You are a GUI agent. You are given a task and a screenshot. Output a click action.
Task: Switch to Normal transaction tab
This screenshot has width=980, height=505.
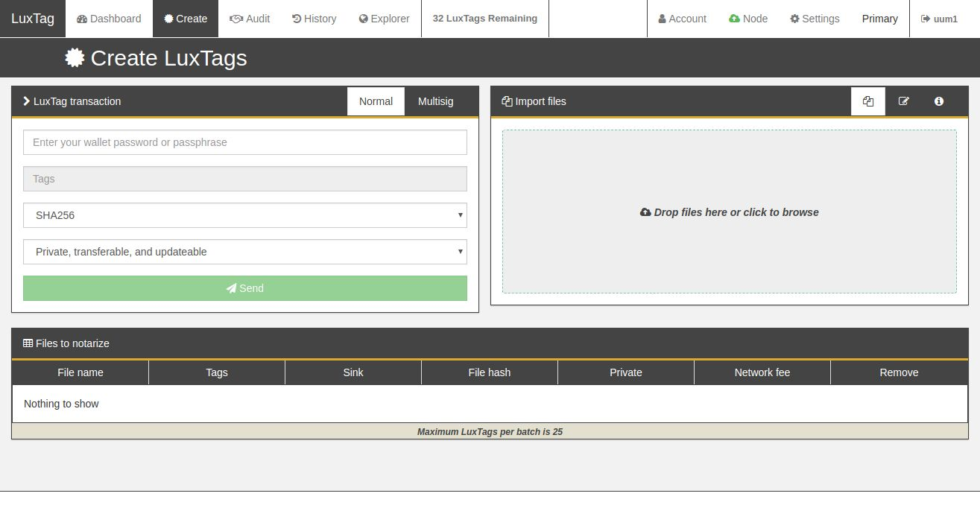tap(376, 101)
